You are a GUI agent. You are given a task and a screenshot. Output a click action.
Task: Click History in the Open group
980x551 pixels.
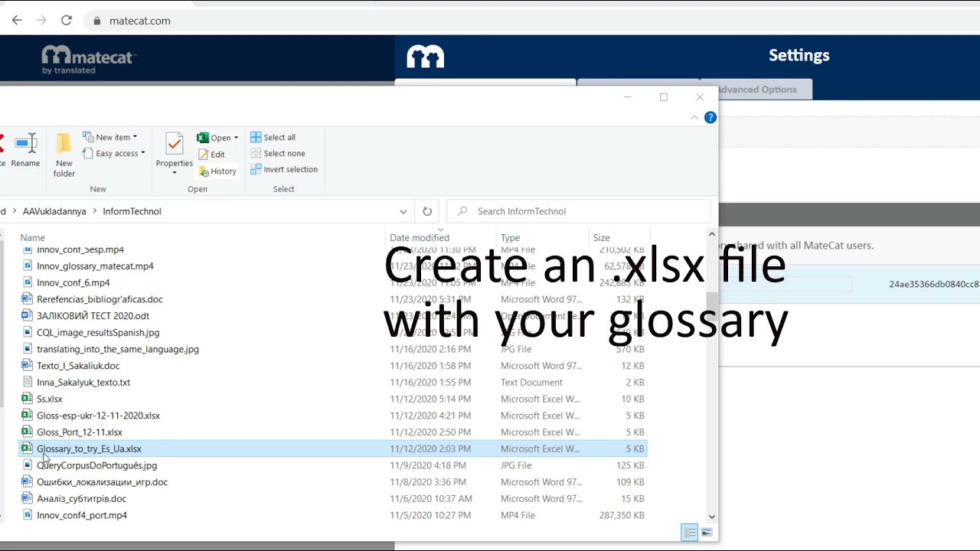[x=217, y=171]
